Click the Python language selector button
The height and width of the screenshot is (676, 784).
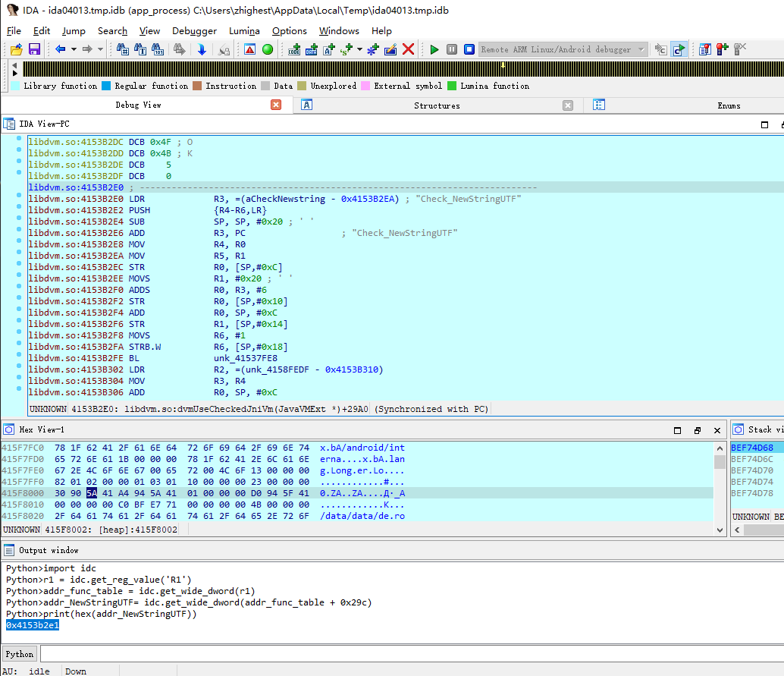[x=20, y=654]
